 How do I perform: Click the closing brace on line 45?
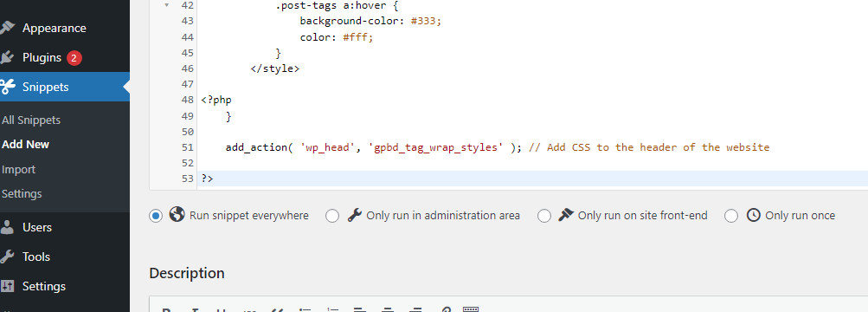pyautogui.click(x=279, y=53)
